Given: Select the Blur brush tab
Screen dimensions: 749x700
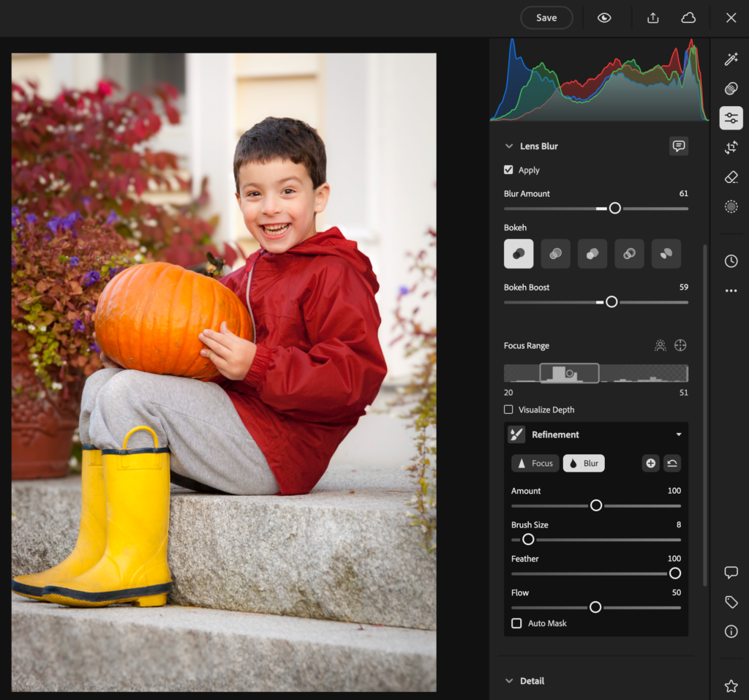Looking at the screenshot, I should 584,464.
